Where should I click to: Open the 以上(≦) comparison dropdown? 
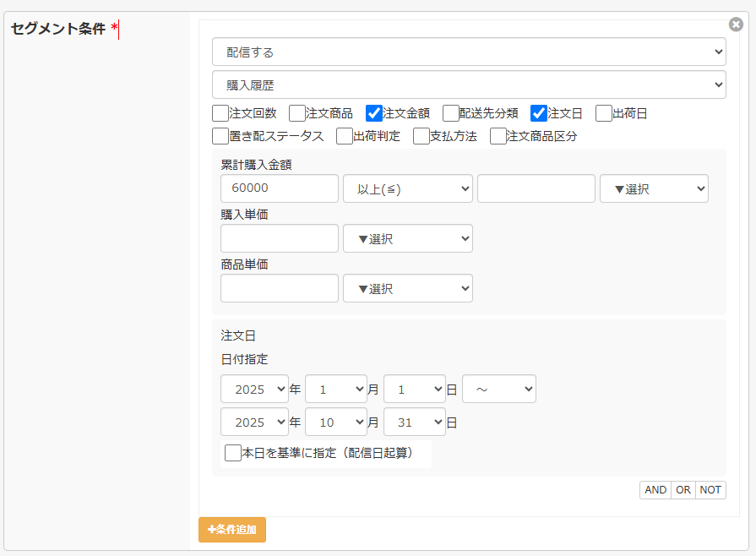coord(407,189)
